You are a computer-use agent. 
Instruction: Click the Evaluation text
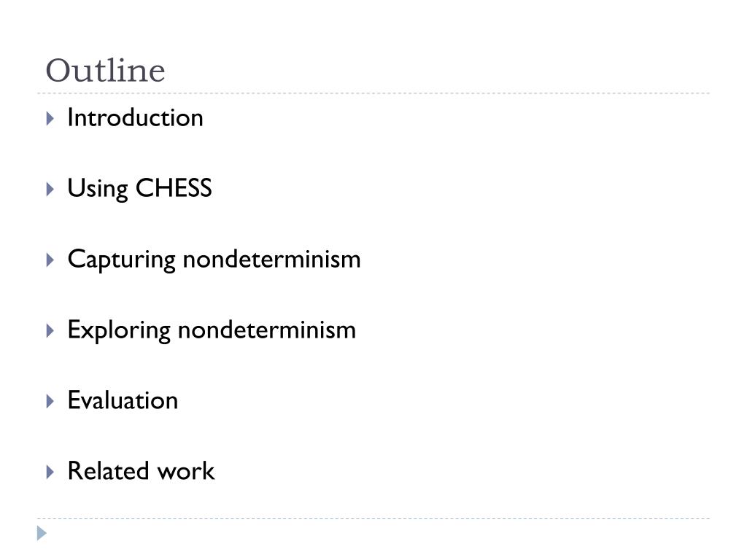123,400
